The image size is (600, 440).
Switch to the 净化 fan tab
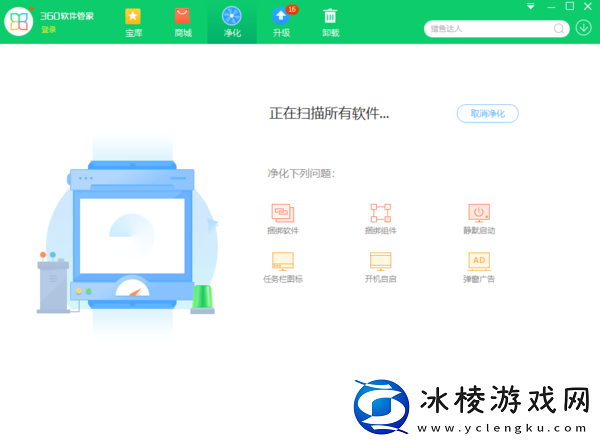(232, 22)
